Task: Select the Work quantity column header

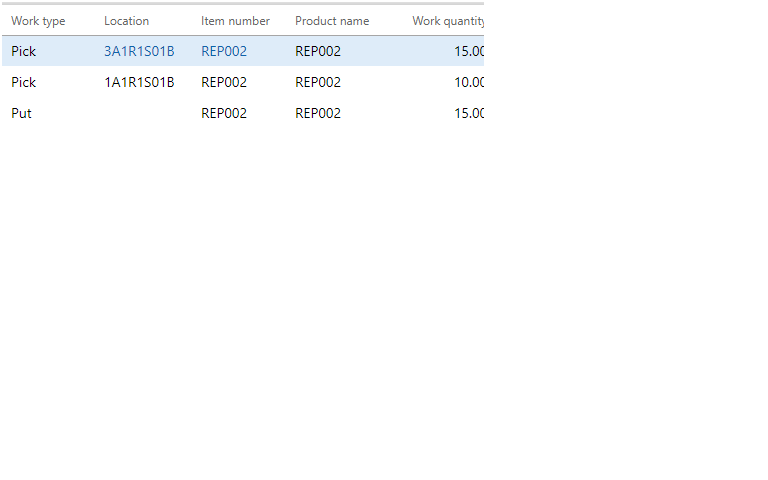Action: [x=448, y=21]
